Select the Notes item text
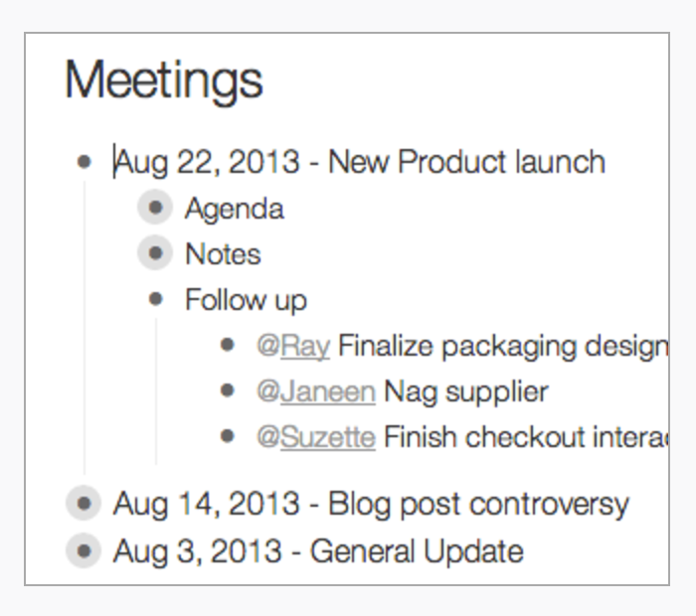The image size is (696, 616). pos(223,254)
